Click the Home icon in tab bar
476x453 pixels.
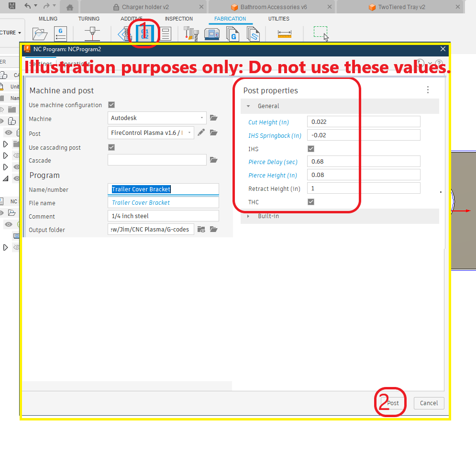tap(70, 7)
